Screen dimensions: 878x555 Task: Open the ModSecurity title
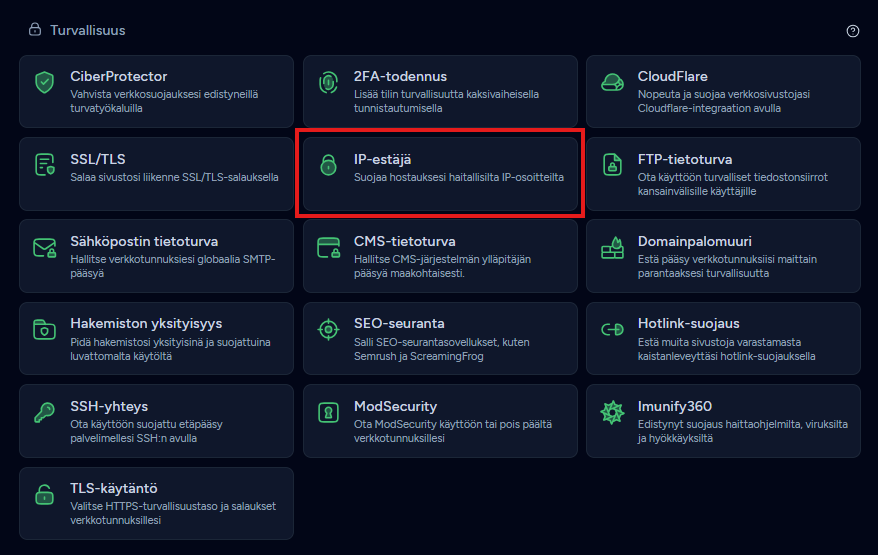click(x=395, y=406)
